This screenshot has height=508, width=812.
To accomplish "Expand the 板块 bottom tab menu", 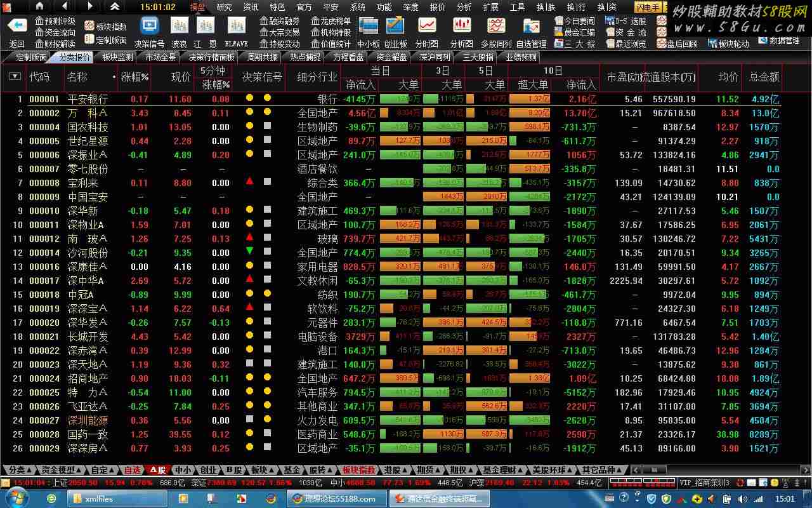I will point(262,470).
